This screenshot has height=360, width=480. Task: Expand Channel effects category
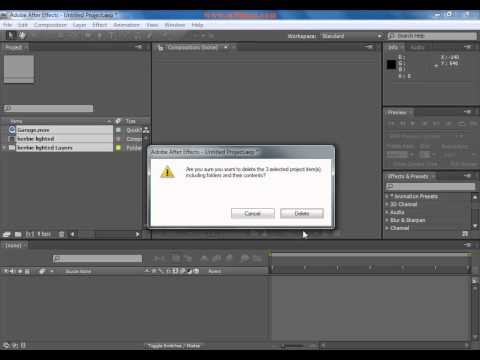click(387, 228)
